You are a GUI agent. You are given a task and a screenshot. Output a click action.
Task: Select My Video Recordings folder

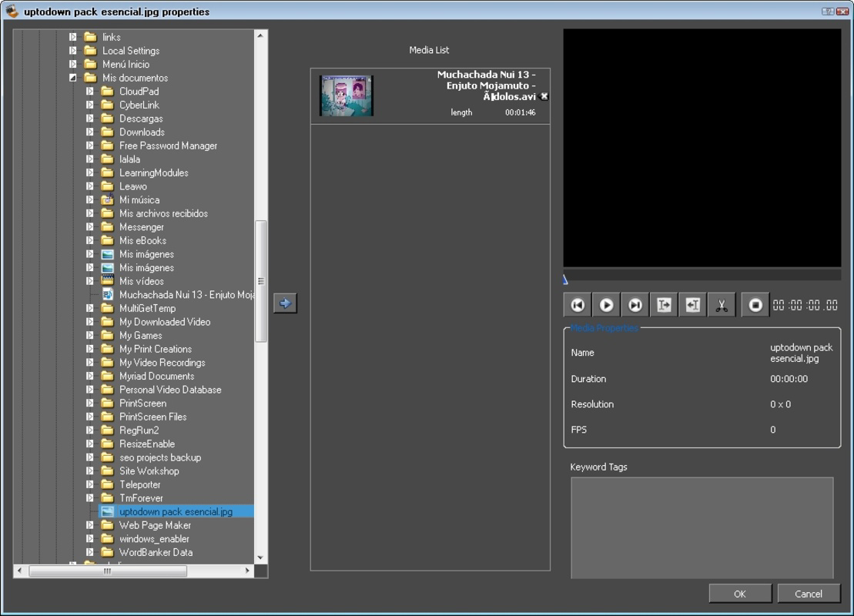[x=162, y=363]
